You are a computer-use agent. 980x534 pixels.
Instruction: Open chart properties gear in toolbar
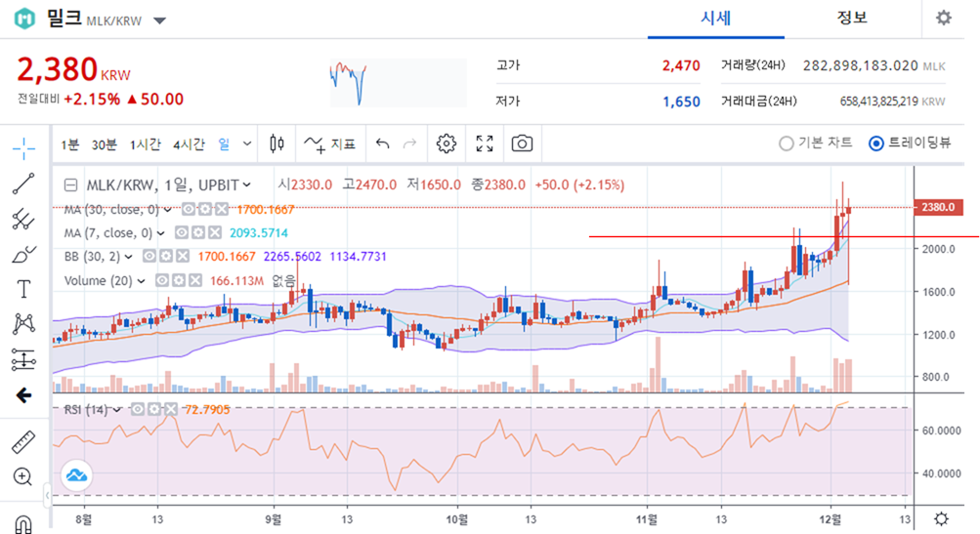coord(447,144)
